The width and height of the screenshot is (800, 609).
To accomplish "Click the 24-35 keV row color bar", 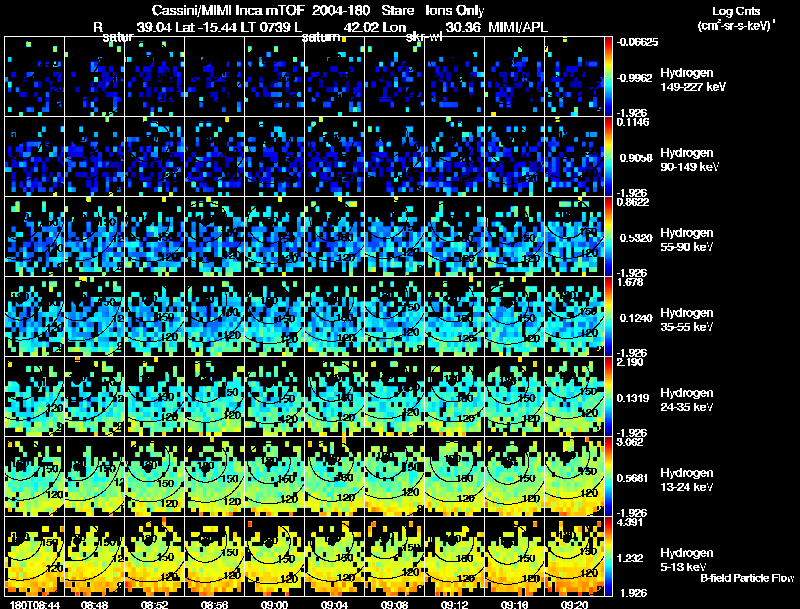I will pyautogui.click(x=608, y=396).
